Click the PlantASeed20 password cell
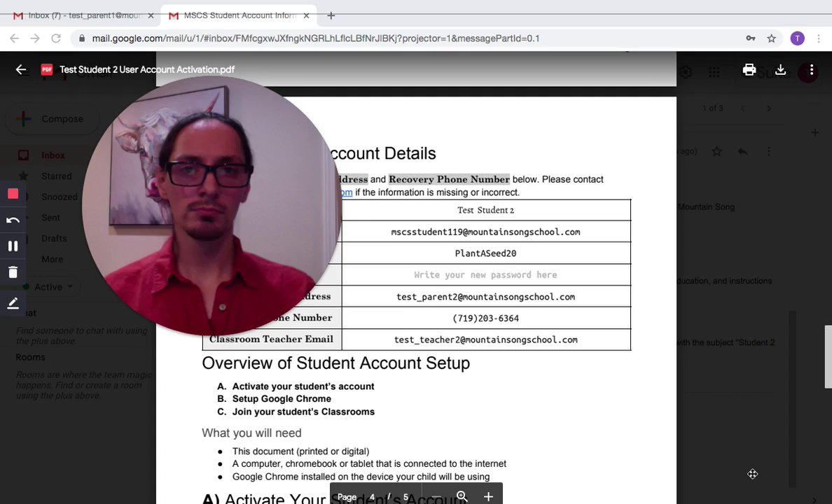Image resolution: width=832 pixels, height=504 pixels. [x=485, y=253]
